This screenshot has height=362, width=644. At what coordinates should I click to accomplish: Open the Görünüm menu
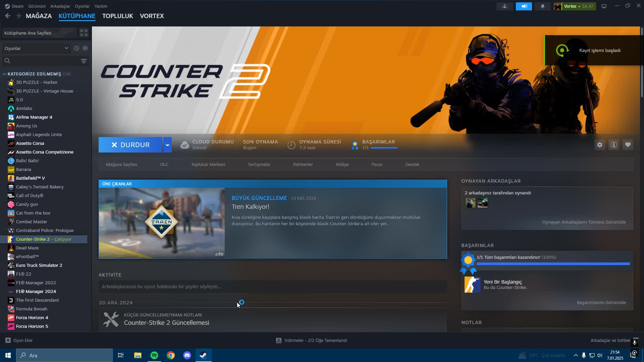37,6
